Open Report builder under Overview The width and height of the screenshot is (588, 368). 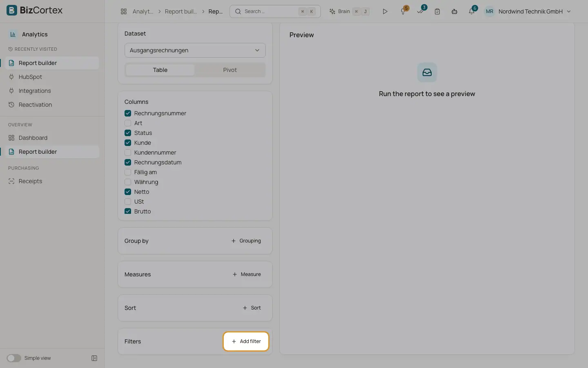(52, 152)
